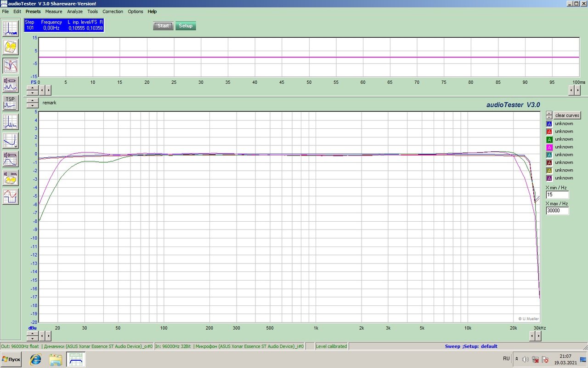Viewport: 588px width, 368px height.
Task: Open the signal generator sine/square icon
Action: click(x=11, y=196)
